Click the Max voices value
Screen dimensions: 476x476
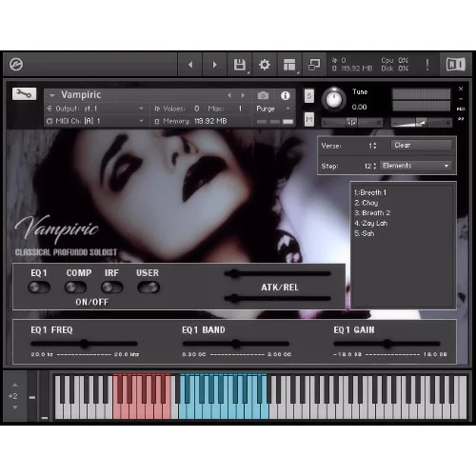tap(240, 109)
